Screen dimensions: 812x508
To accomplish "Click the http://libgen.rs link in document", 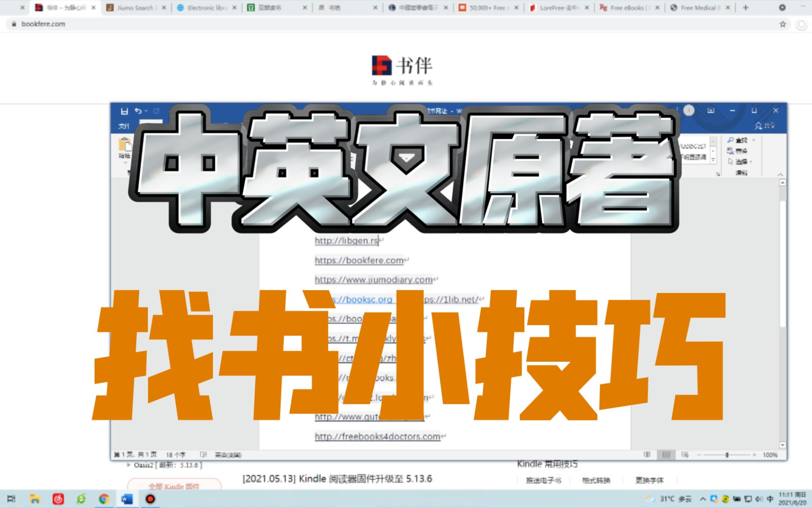I will coord(347,241).
